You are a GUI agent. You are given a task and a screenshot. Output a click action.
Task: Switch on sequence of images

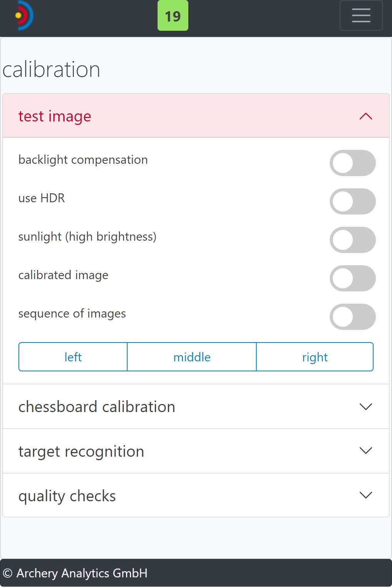(352, 317)
